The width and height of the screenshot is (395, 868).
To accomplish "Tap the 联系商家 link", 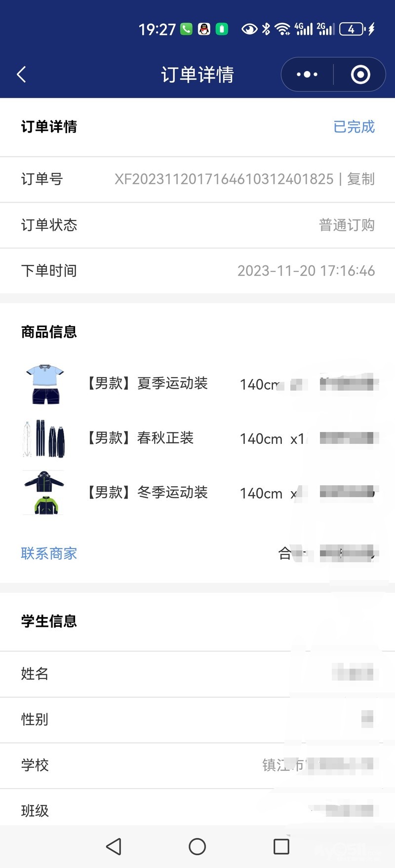I will [49, 553].
